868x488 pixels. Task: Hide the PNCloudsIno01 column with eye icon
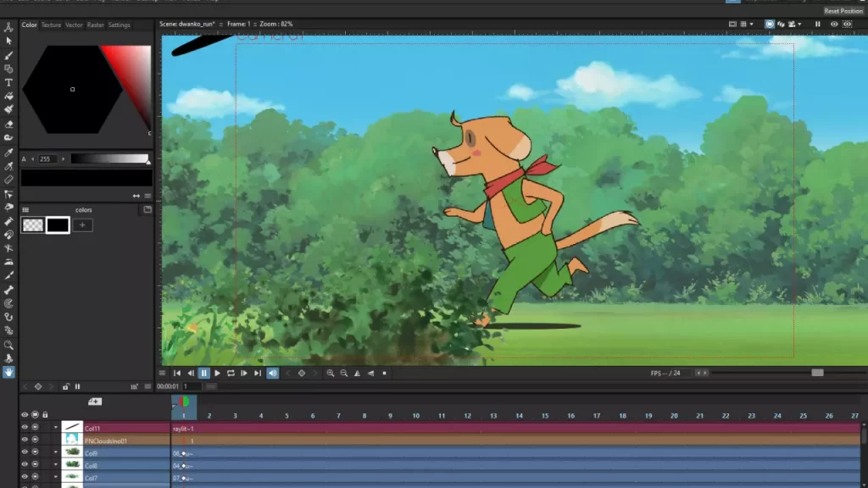(25, 440)
